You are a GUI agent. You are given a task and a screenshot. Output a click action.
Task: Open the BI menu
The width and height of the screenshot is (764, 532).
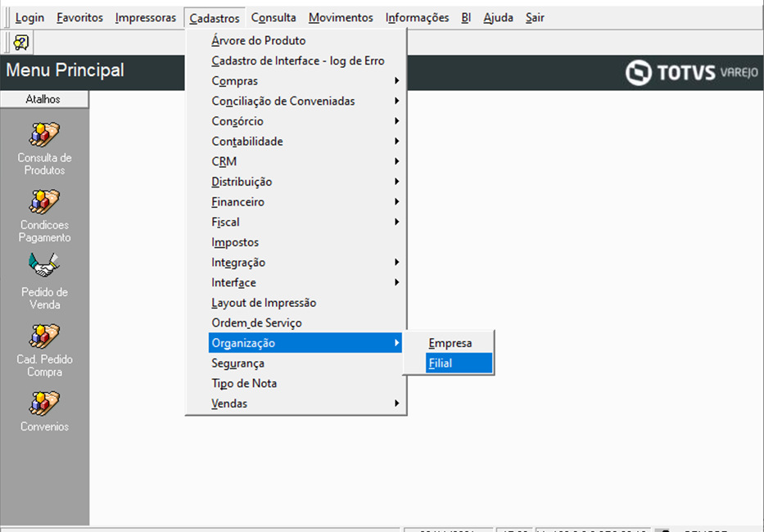pos(466,18)
